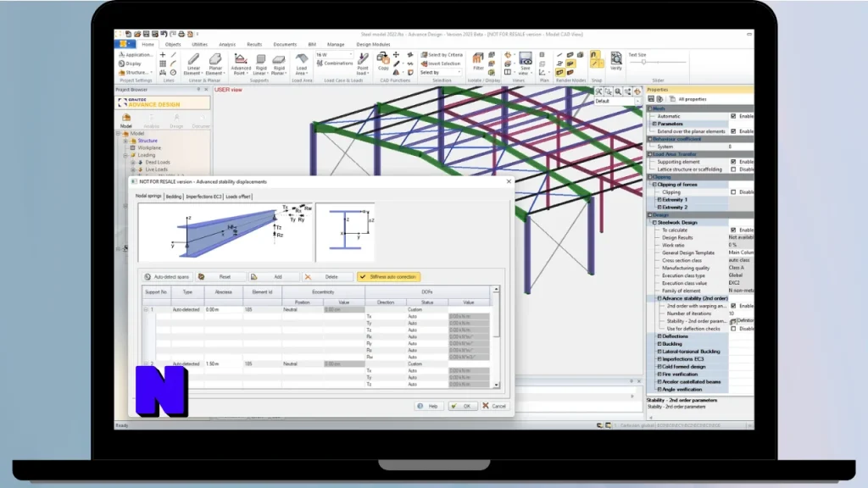The height and width of the screenshot is (488, 868).
Task: Open the 16 W load case dropdown
Action: coord(334,55)
